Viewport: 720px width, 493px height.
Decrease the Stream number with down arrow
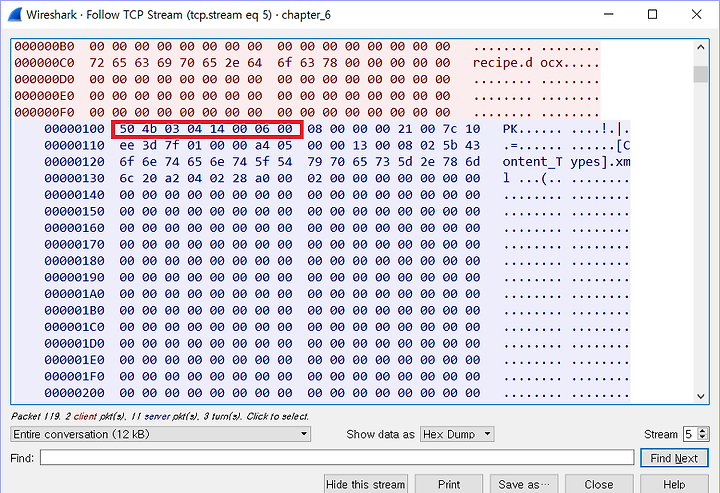(703, 438)
